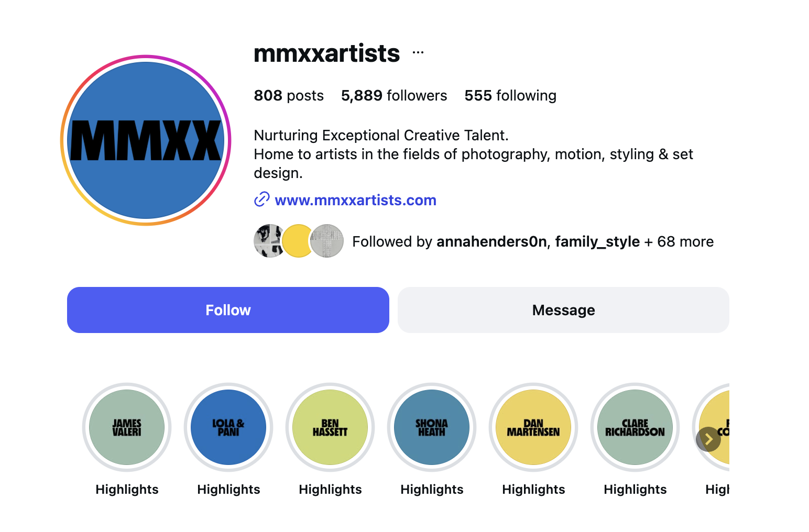Click the yellow mutual follower avatar
Viewport: 809px width, 532px height.
[298, 241]
